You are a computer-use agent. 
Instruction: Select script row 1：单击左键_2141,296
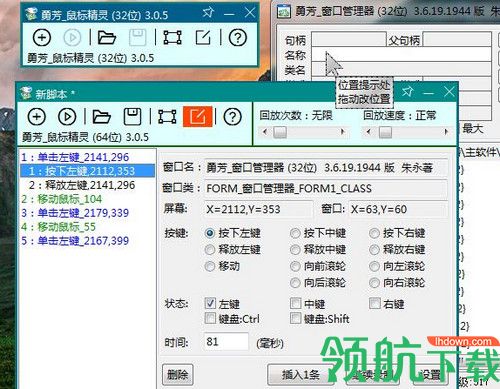[87, 157]
